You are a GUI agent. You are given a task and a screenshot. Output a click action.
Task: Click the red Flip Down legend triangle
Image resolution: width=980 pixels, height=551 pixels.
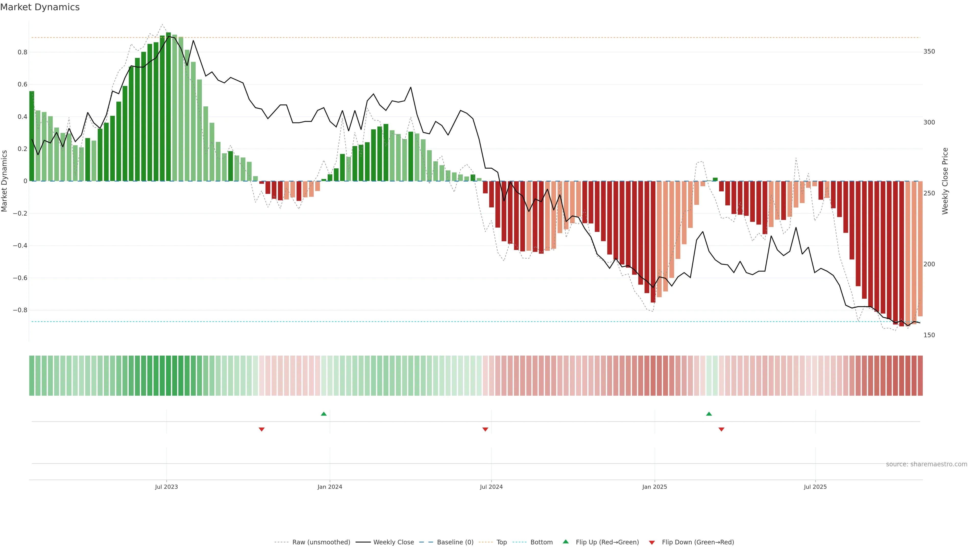tap(652, 543)
